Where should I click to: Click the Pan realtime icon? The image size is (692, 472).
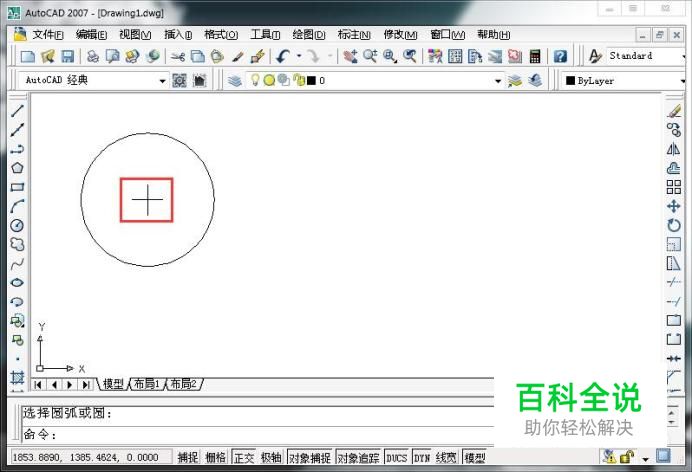coord(350,56)
